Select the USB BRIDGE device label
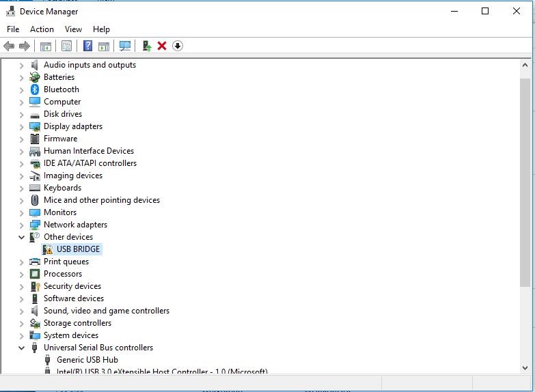Viewport: 535px width, 392px height. 78,249
